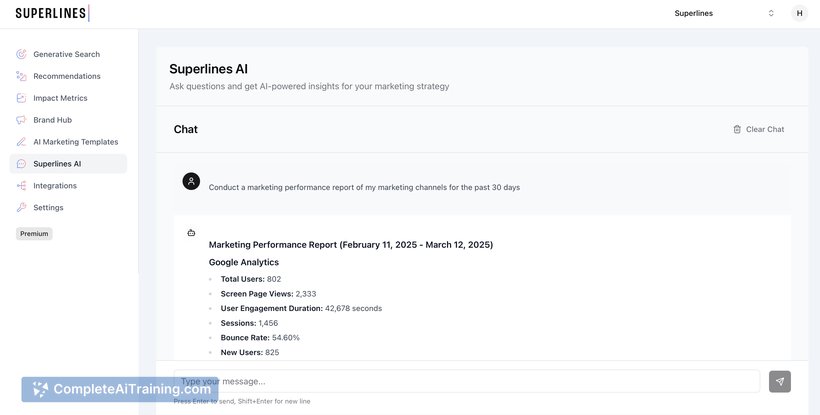820x415 pixels.
Task: Click the paper plane send button
Action: coord(780,382)
